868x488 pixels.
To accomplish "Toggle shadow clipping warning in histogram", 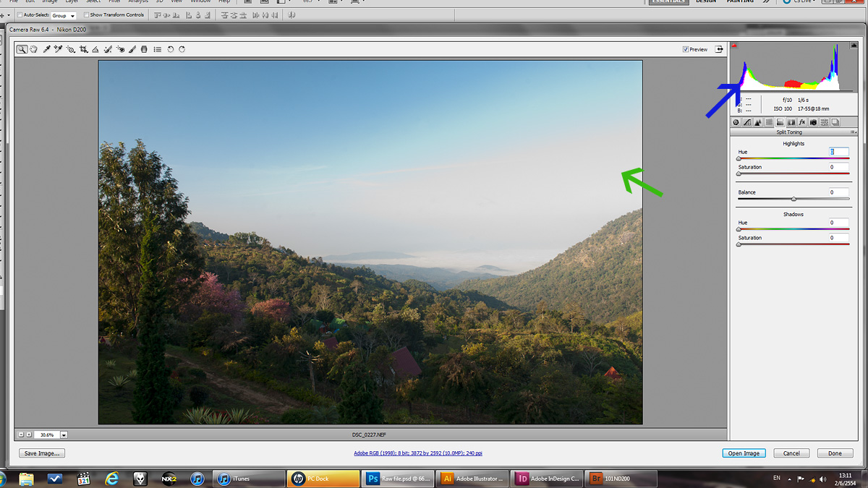I will (735, 45).
